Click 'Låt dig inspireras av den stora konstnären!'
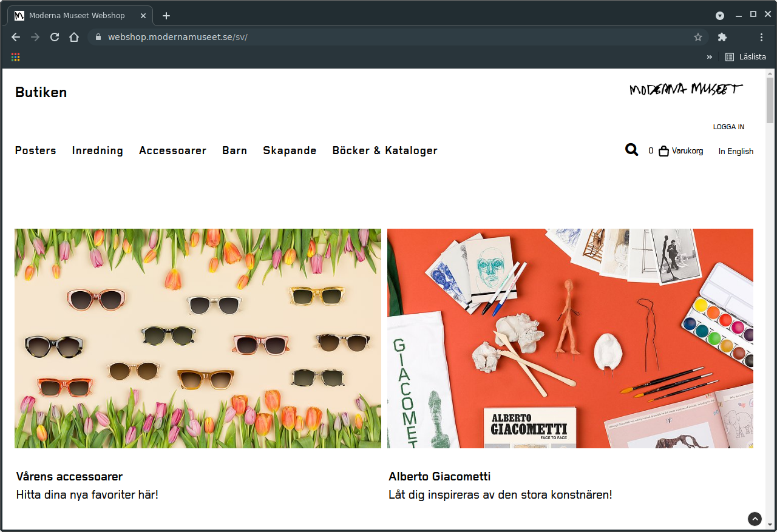Viewport: 777px width, 532px height. coord(500,494)
